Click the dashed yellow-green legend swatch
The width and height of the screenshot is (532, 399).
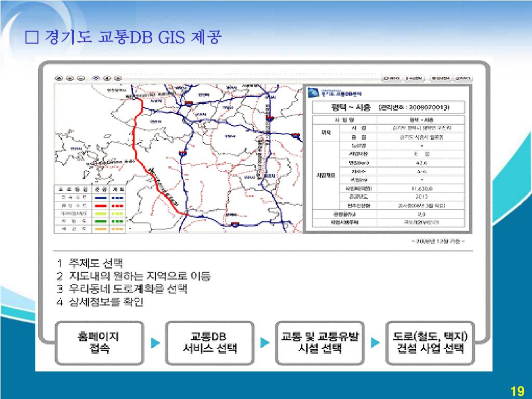tap(117, 214)
